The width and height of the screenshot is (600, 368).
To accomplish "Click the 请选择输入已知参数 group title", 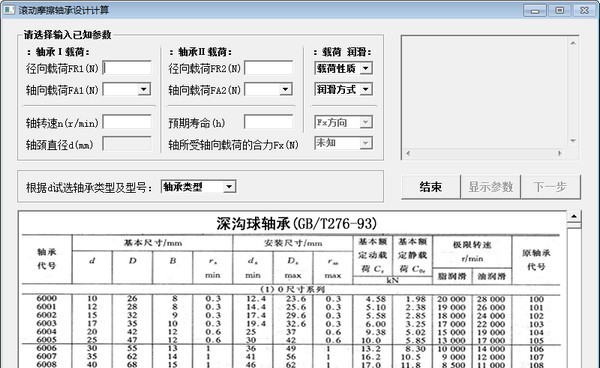I will tap(67, 35).
